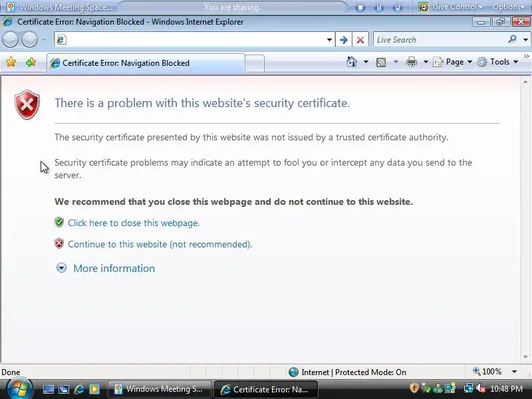
Task: Click the red Stop loading button
Action: coord(360,40)
